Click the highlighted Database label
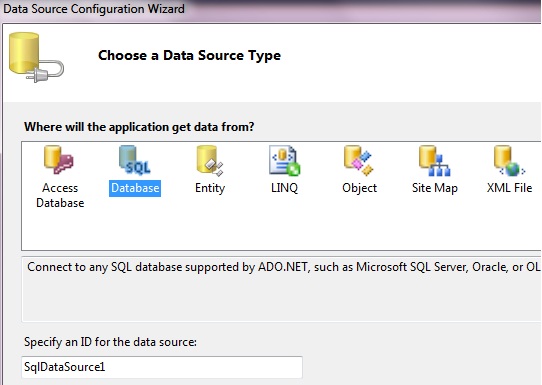Viewport: 542px width, 385px height. point(135,188)
